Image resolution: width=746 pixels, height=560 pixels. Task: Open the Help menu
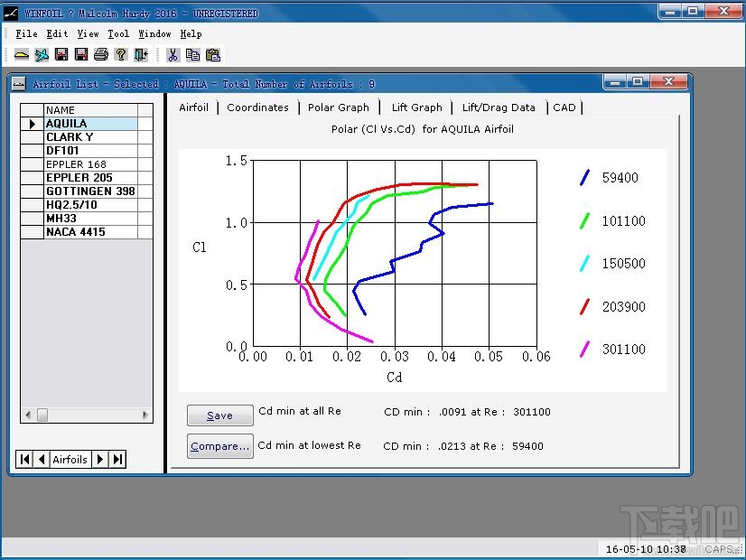coord(191,33)
